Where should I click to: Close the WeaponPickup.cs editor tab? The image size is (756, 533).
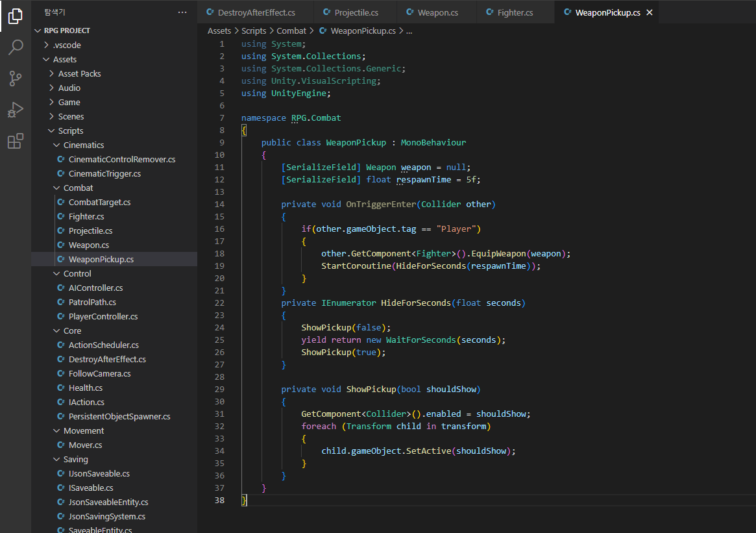click(x=650, y=12)
